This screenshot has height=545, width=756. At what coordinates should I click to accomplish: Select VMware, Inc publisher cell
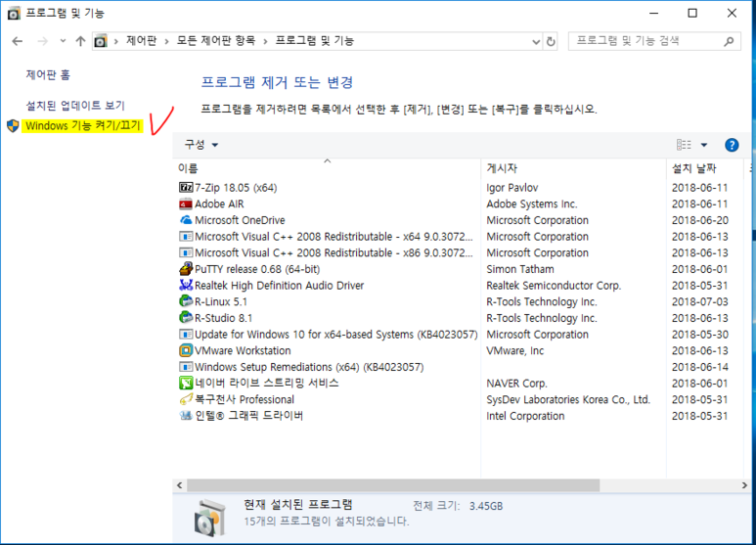(x=515, y=350)
